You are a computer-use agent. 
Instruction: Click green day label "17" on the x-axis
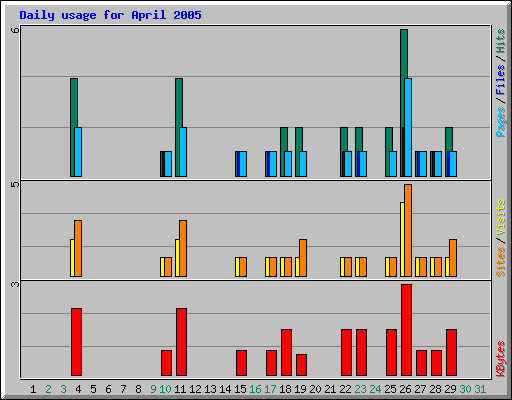point(270,389)
